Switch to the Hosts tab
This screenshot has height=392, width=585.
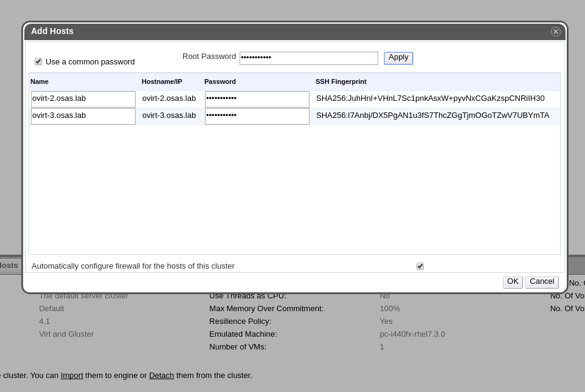click(9, 266)
